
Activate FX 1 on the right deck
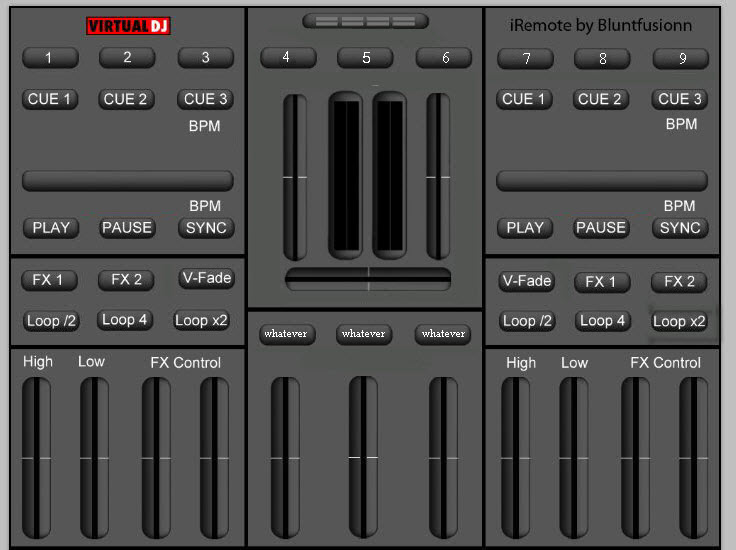point(602,282)
